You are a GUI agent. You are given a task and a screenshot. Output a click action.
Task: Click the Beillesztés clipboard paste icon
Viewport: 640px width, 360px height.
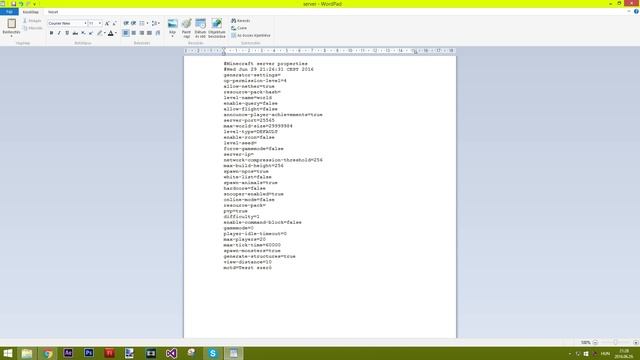pyautogui.click(x=11, y=24)
